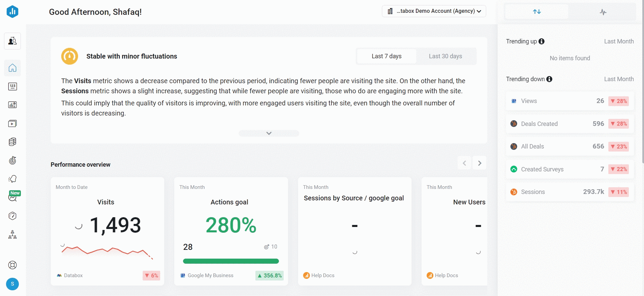
Task: Open the Deals Created trending item
Action: (570, 124)
